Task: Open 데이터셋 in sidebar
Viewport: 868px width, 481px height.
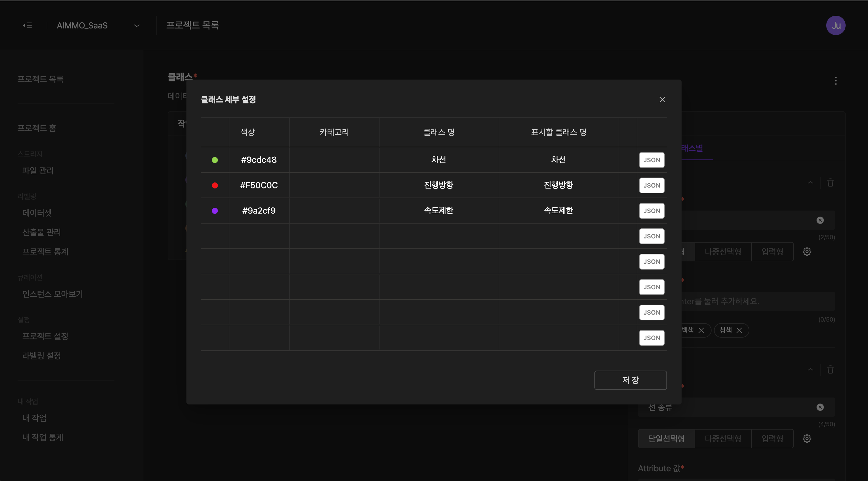Action: (x=37, y=213)
